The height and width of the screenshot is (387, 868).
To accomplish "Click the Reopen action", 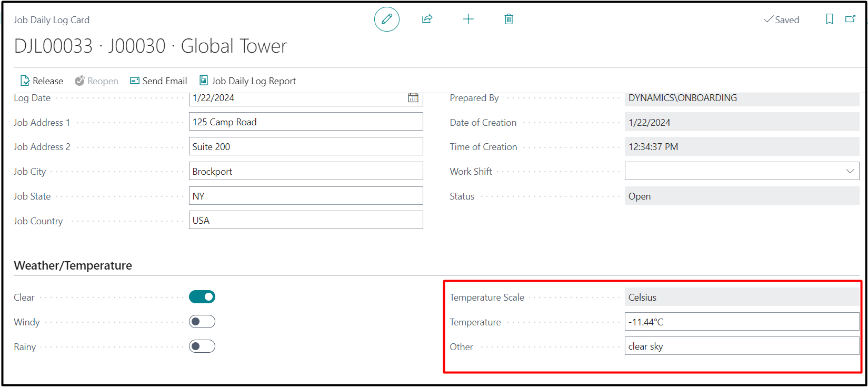I will point(96,81).
